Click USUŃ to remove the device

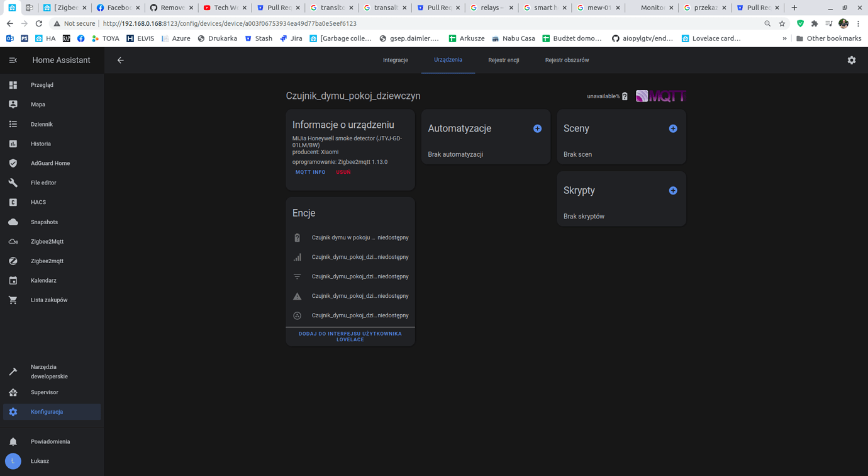pyautogui.click(x=343, y=172)
